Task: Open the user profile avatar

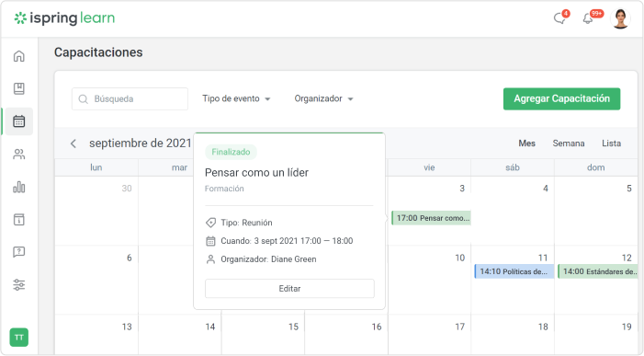Action: coord(620,18)
